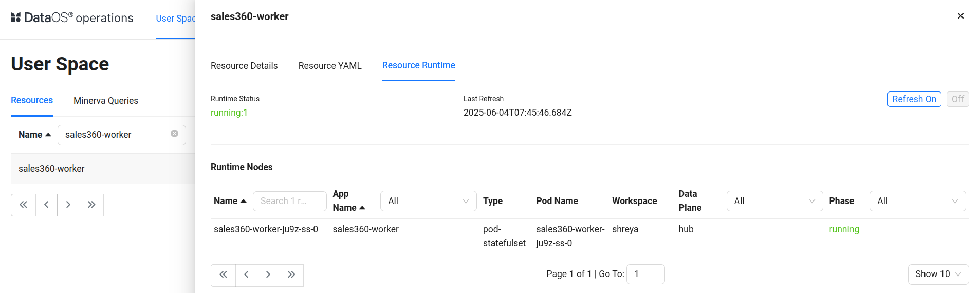980x293 pixels.
Task: Jump to first page of resources list
Action: [23, 205]
